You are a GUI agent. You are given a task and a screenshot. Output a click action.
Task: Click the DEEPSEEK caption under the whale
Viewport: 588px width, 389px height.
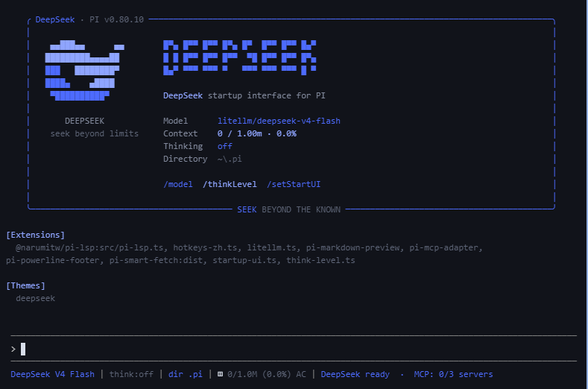point(84,121)
